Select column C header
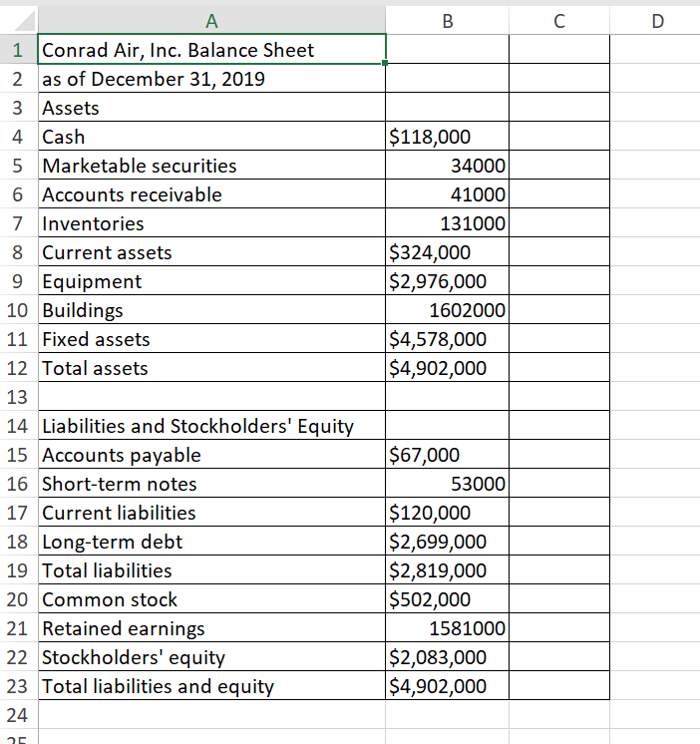This screenshot has width=700, height=744. tap(559, 20)
